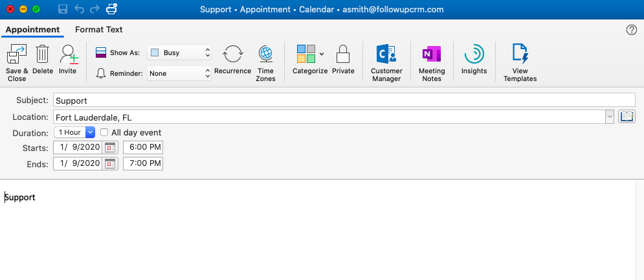This screenshot has height=280, width=644.
Task: Click the Save & Close icon
Action: pyautogui.click(x=17, y=54)
